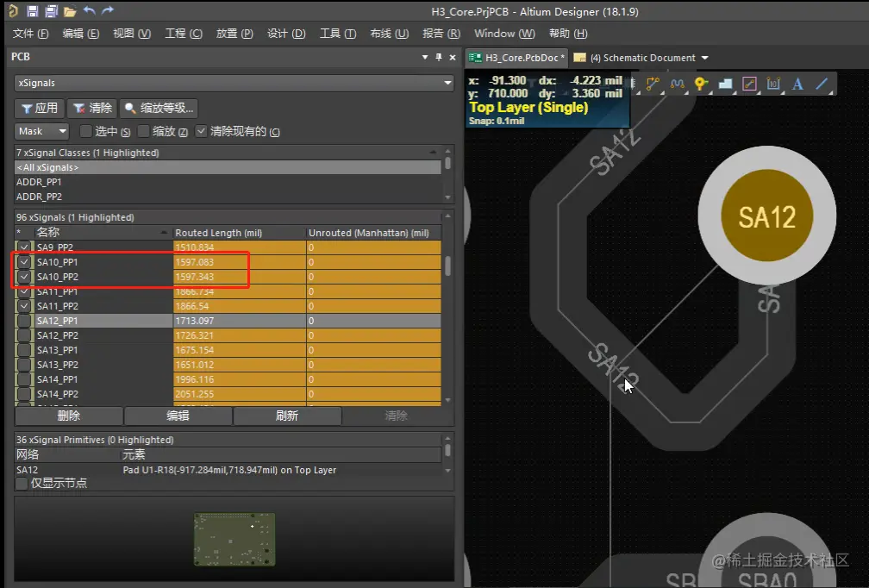Select the place line tool

coord(822,84)
